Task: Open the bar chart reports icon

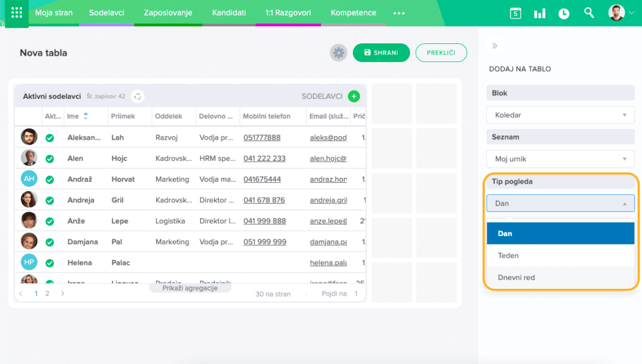Action: click(539, 13)
